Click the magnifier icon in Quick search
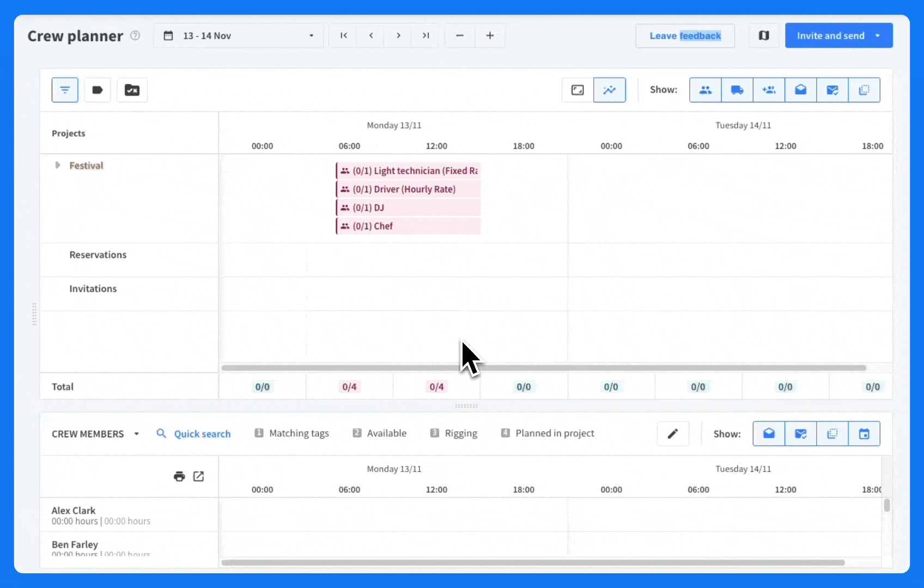Screen dimensions: 924x588 pyautogui.click(x=161, y=433)
